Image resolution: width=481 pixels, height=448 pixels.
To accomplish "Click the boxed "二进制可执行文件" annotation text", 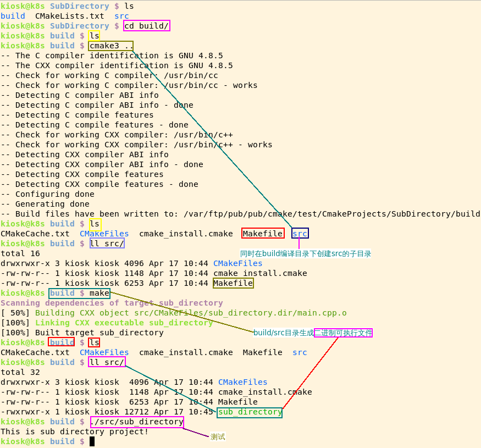I will [343, 333].
